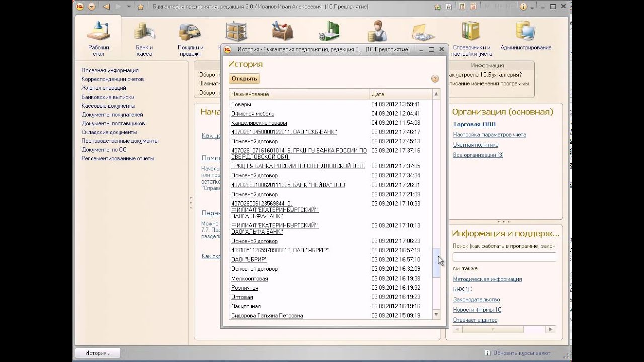The width and height of the screenshot is (644, 362).
Task: Open Все организации (3) link
Action: coord(478,155)
